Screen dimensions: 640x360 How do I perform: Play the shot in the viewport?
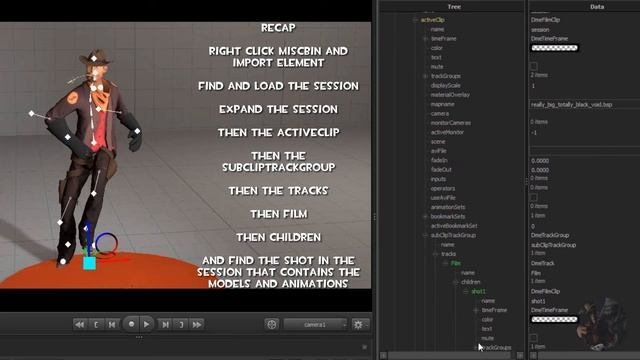147,324
